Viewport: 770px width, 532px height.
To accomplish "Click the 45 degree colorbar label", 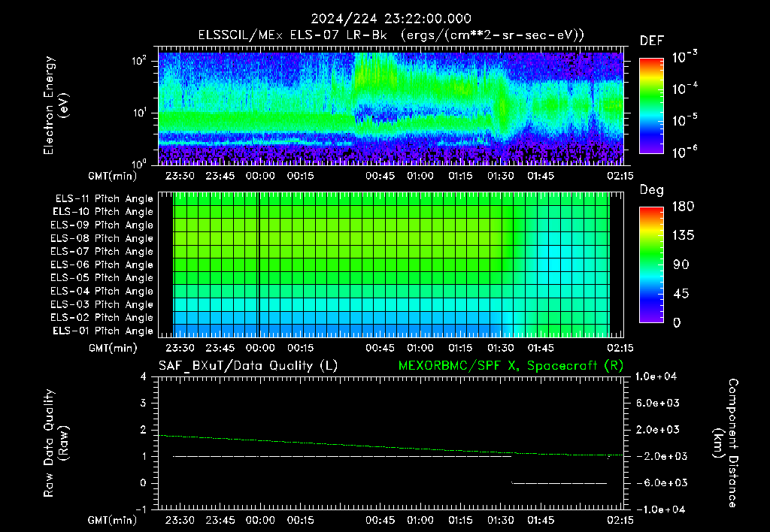I will pos(681,294).
